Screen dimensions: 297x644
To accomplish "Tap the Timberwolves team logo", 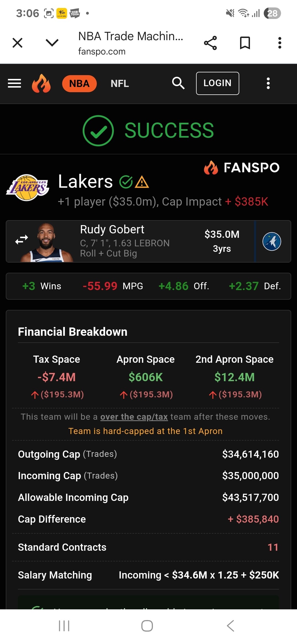I will pyautogui.click(x=272, y=242).
